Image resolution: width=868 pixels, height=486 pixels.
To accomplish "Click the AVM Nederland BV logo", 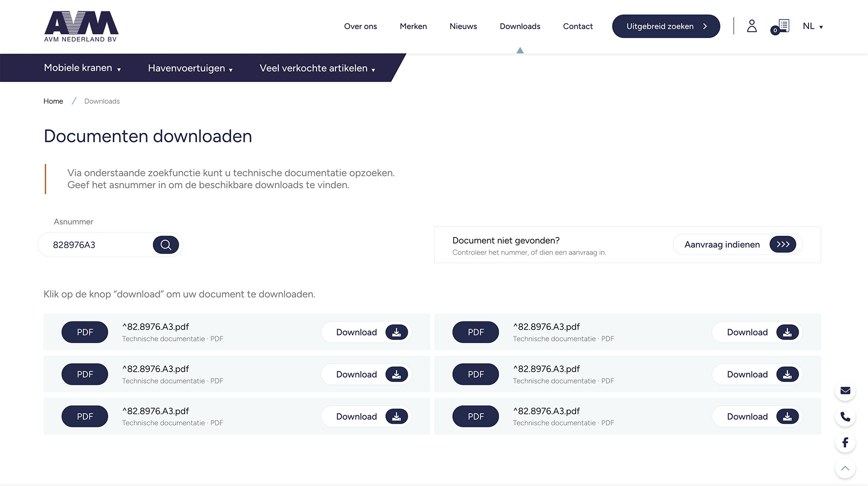I will click(81, 26).
